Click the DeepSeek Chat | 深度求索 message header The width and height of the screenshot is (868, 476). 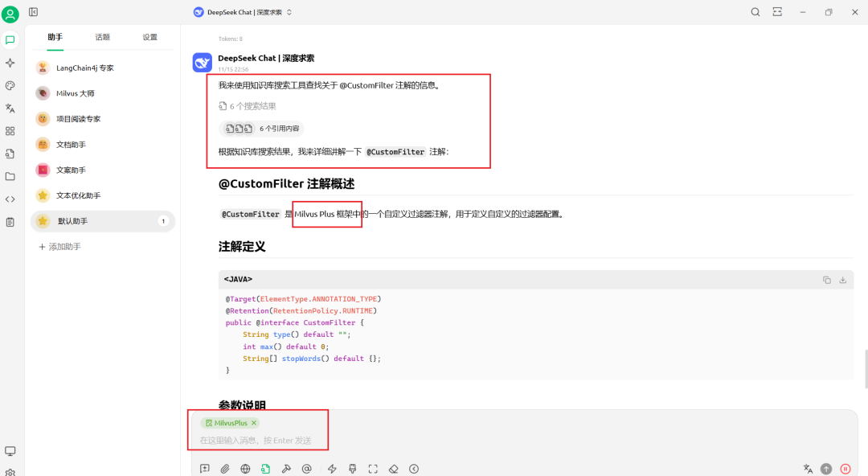point(266,58)
